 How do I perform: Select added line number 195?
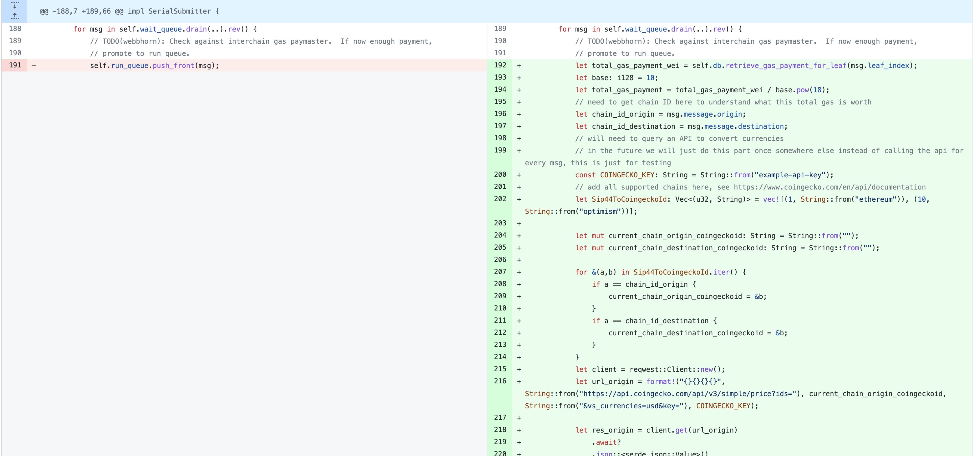tap(500, 102)
